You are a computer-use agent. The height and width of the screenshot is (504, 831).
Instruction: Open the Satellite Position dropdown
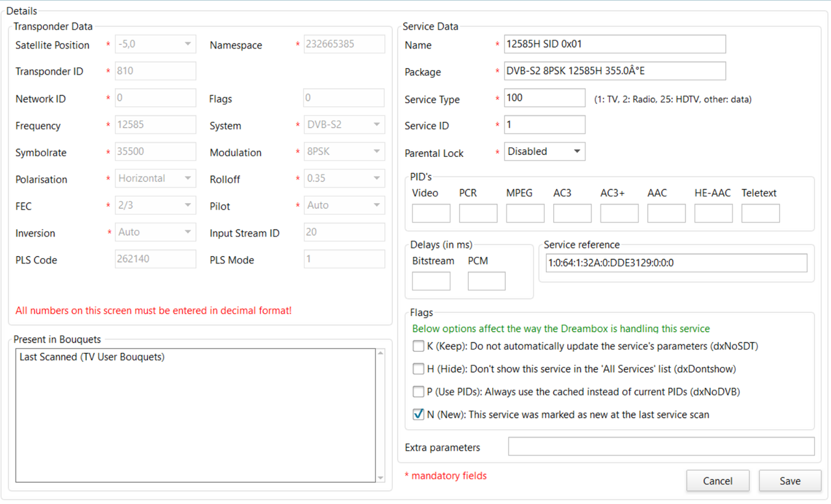pyautogui.click(x=155, y=44)
